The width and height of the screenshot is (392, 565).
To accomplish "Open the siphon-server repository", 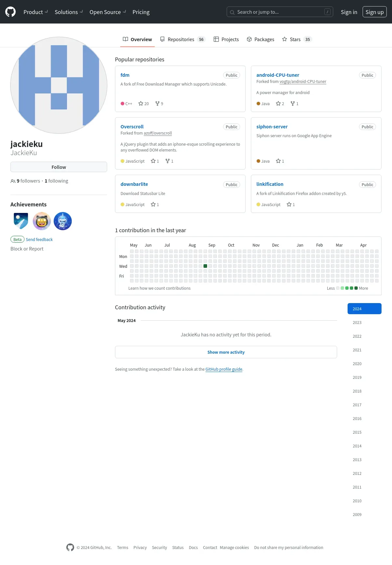I will 272,127.
